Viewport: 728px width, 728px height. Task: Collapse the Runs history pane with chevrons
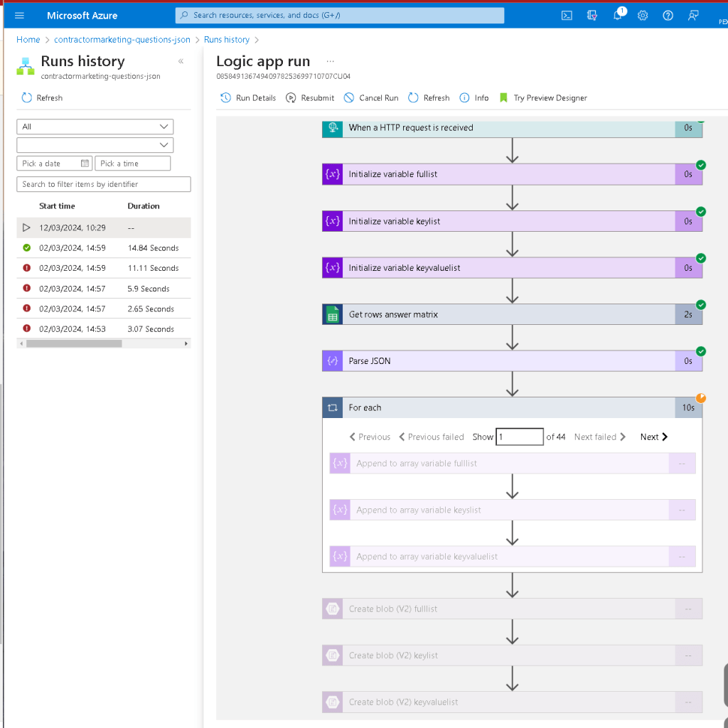tap(181, 61)
